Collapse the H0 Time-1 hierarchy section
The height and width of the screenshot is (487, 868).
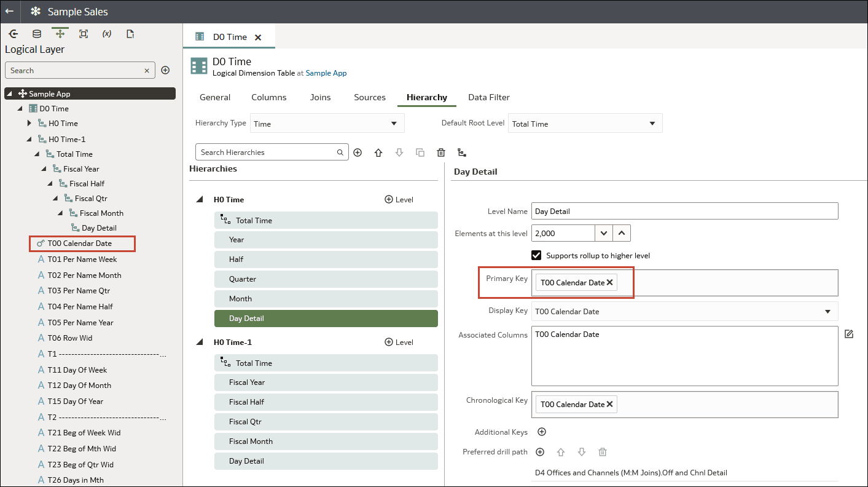click(x=199, y=342)
